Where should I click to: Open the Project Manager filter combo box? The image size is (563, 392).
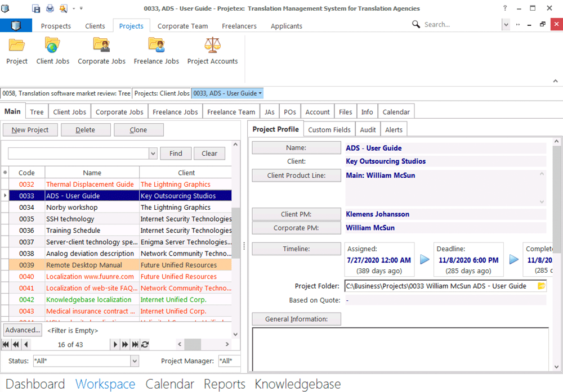(x=229, y=361)
